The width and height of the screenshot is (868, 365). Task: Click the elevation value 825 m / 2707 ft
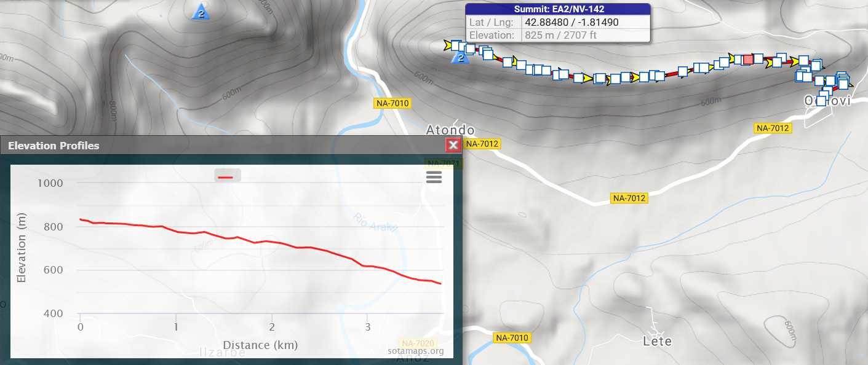click(560, 35)
